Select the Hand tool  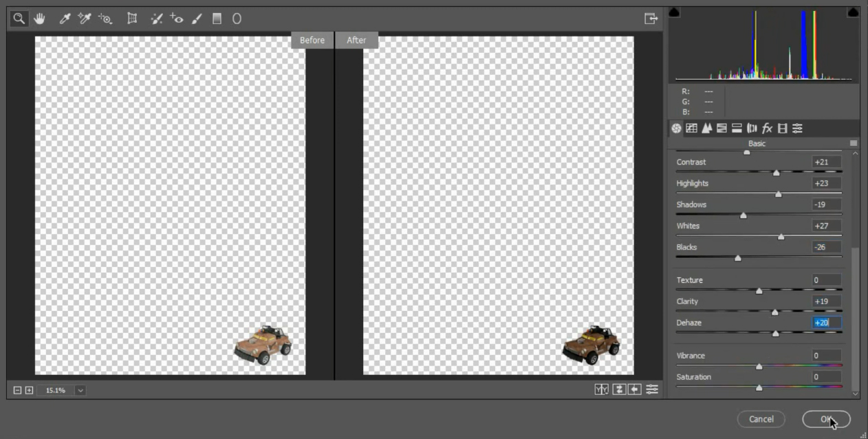[x=39, y=19]
